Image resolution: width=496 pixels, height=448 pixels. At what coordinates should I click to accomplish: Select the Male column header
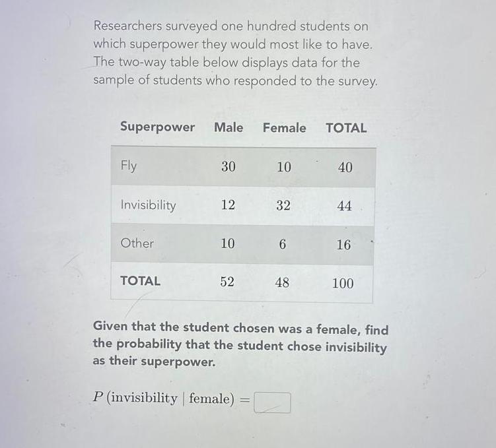229,127
